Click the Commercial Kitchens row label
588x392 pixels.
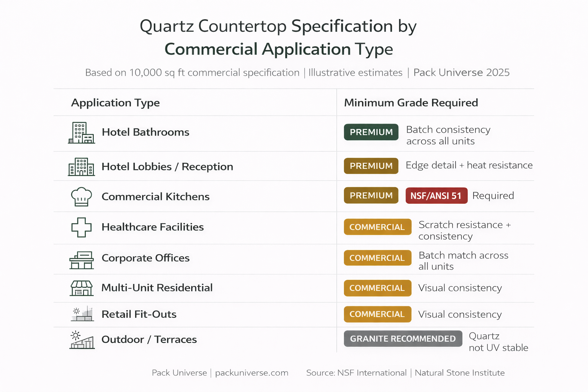[155, 197]
